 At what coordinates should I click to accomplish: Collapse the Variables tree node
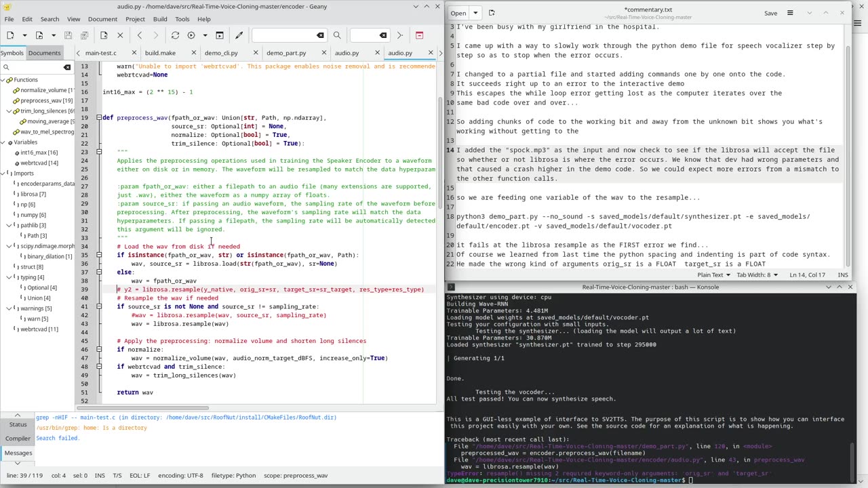pyautogui.click(x=3, y=142)
